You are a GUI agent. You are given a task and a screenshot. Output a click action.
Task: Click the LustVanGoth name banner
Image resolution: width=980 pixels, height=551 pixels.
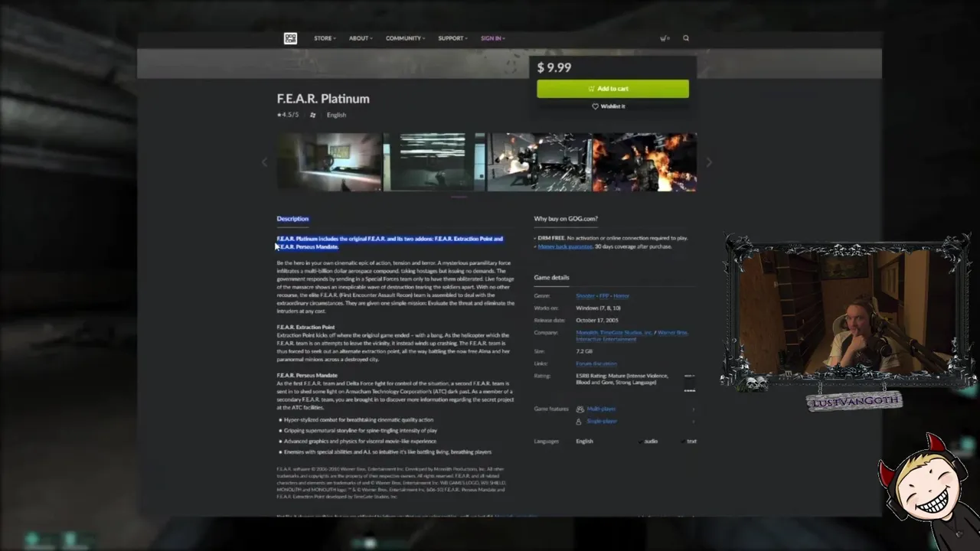coord(854,402)
